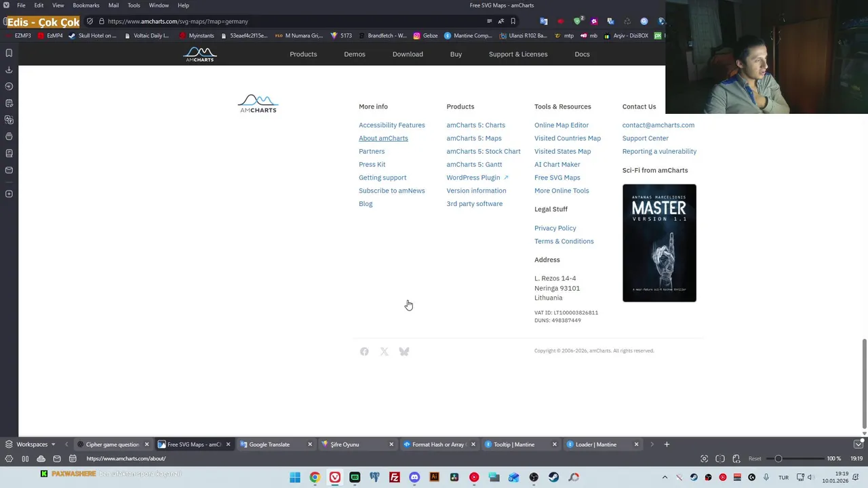Open the Translate panel in the sidebar
Screen dimensions: 868x488
coord(9,120)
